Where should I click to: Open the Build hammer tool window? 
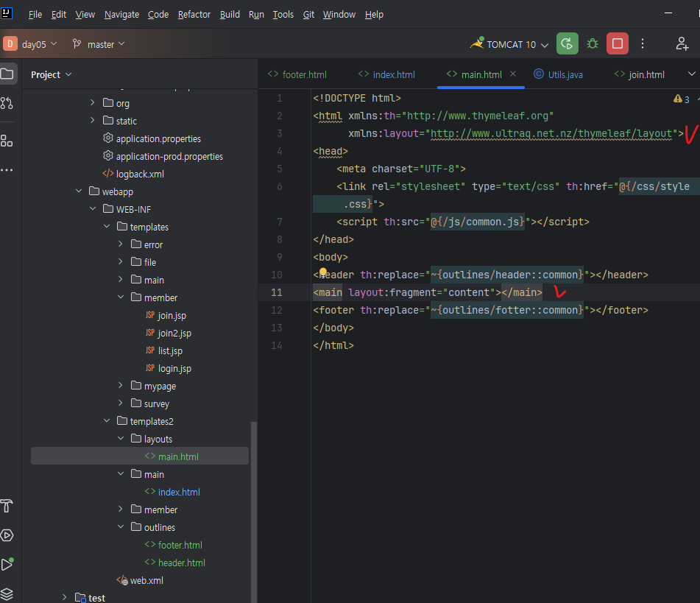(x=7, y=506)
